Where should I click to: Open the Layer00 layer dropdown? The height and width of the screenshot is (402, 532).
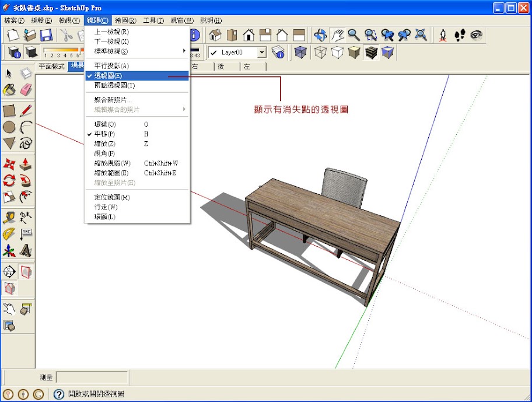point(261,53)
